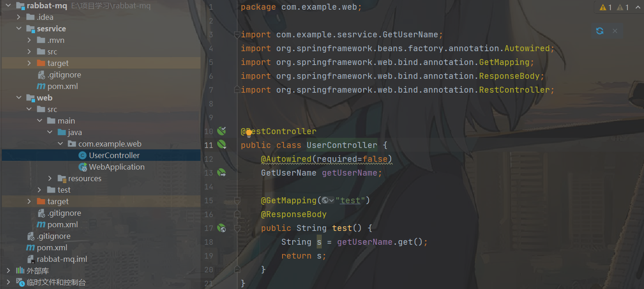
Task: Collapse the com.example.web package arrow
Action: tap(60, 144)
